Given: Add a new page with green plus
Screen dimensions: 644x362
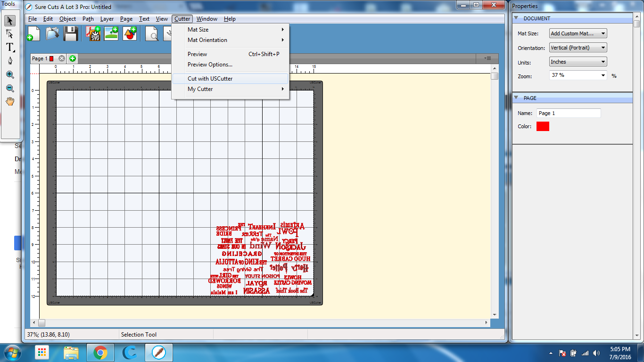Looking at the screenshot, I should click(73, 58).
